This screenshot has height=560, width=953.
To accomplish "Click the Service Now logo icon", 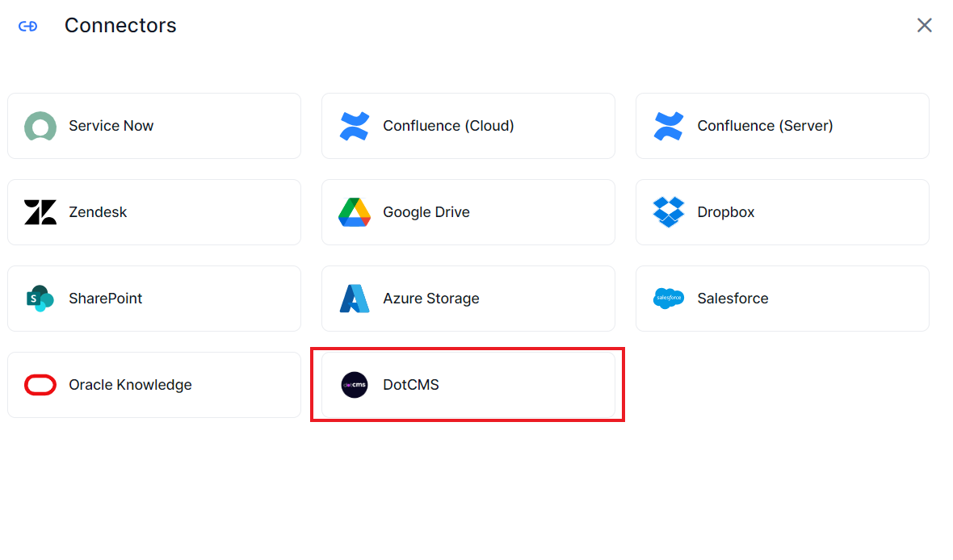I will (40, 126).
